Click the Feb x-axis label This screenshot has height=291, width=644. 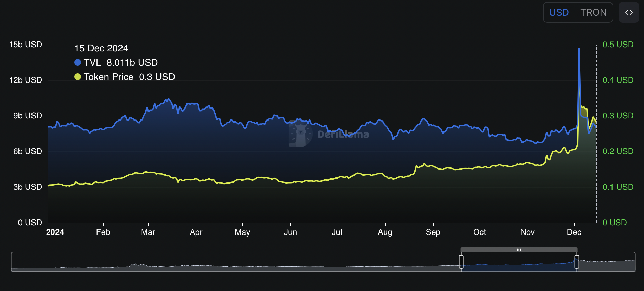coord(103,232)
